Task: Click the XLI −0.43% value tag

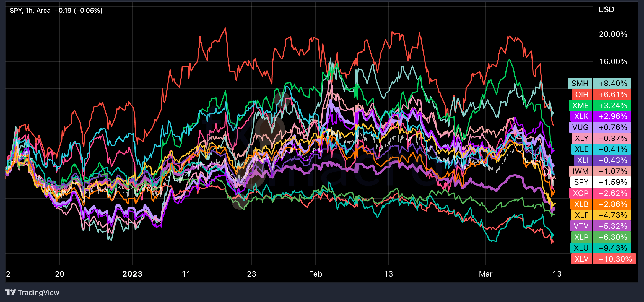Action: (x=612, y=160)
